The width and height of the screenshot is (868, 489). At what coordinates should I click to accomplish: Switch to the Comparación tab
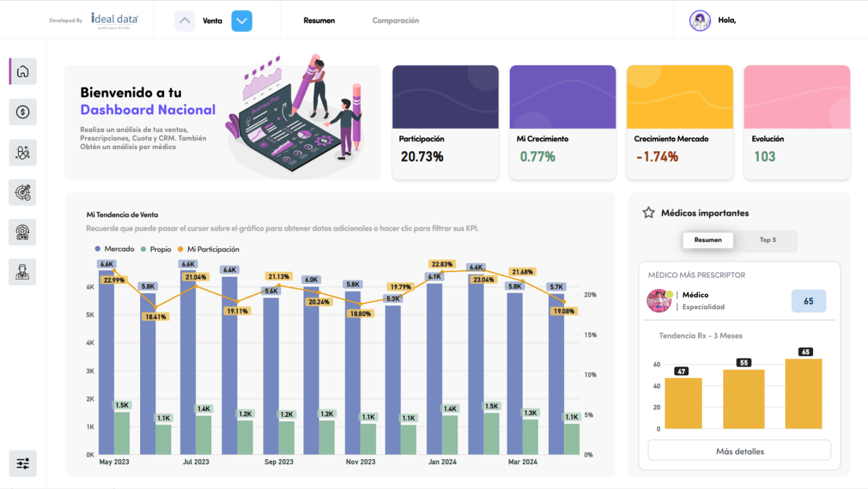(x=396, y=20)
